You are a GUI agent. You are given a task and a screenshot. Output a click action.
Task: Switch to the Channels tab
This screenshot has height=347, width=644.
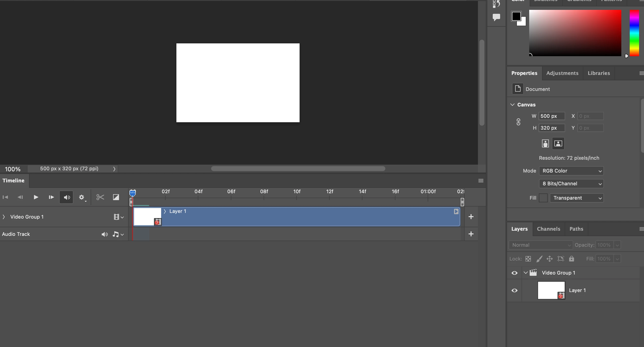548,229
